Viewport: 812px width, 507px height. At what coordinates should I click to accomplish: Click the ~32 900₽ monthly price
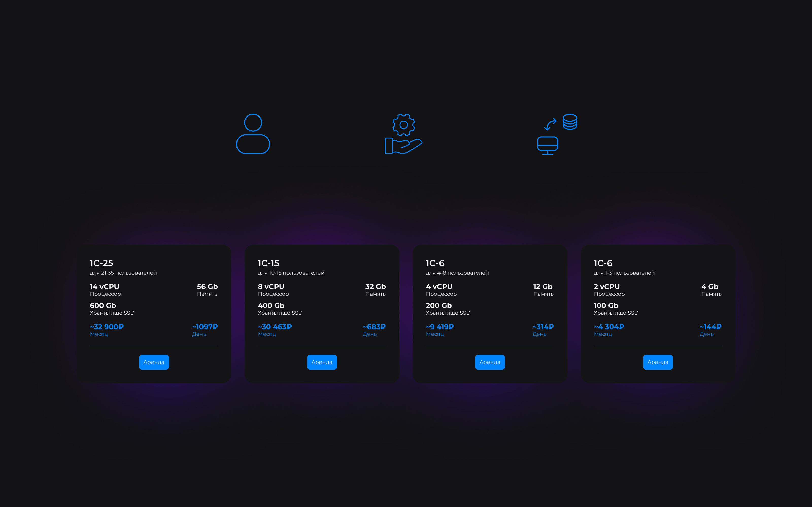[x=107, y=327]
